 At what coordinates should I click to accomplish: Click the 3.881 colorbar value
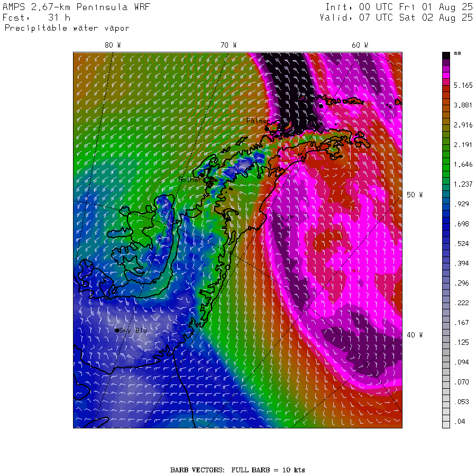pos(463,105)
